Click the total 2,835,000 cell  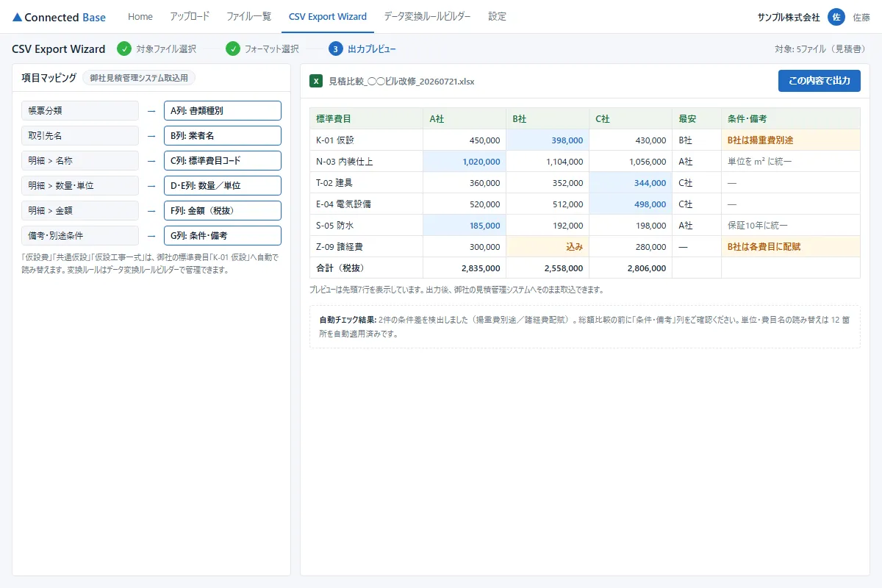click(x=465, y=268)
